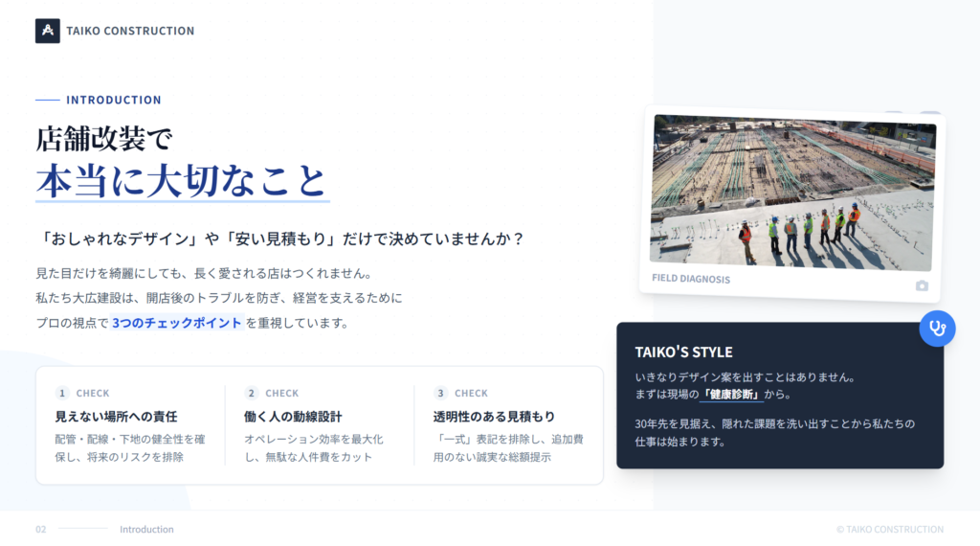Click the FIELD DIAGNOSIS caption label
The image size is (980, 546).
690,279
